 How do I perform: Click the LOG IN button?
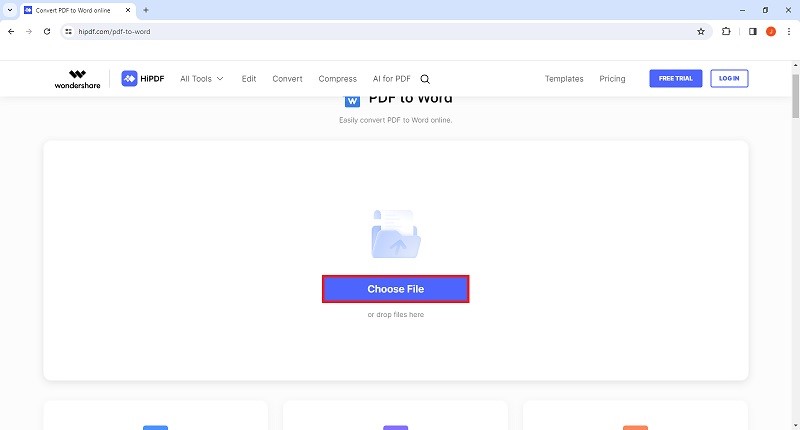tap(729, 79)
